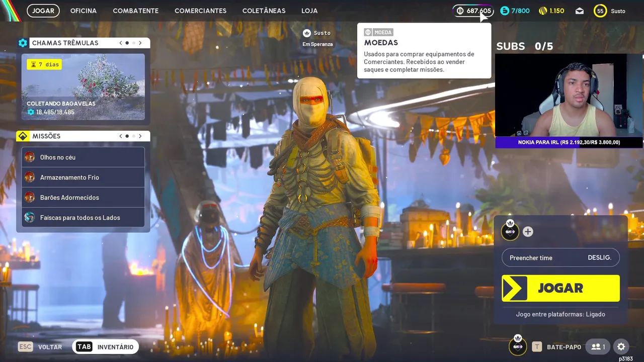Open BATE-PAPO chat
644x362 pixels.
(557, 347)
